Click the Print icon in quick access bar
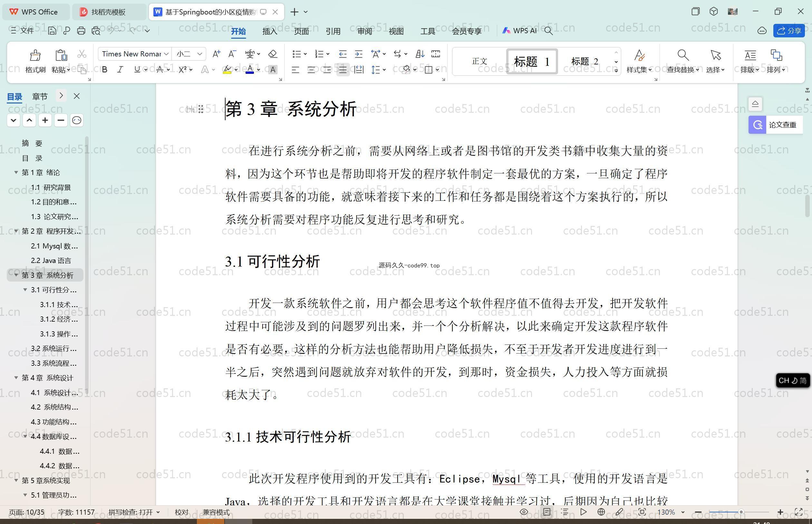 [x=81, y=31]
